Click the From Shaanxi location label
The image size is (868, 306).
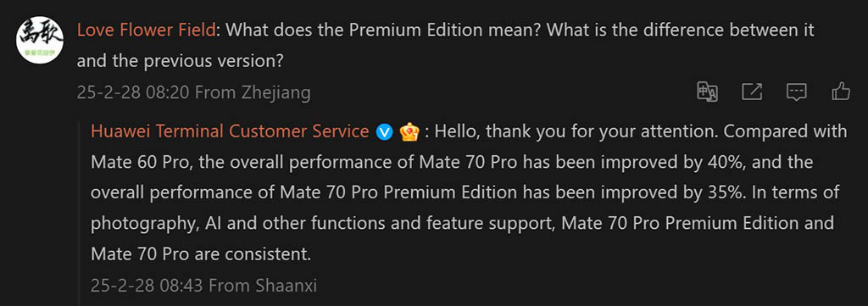[263, 286]
